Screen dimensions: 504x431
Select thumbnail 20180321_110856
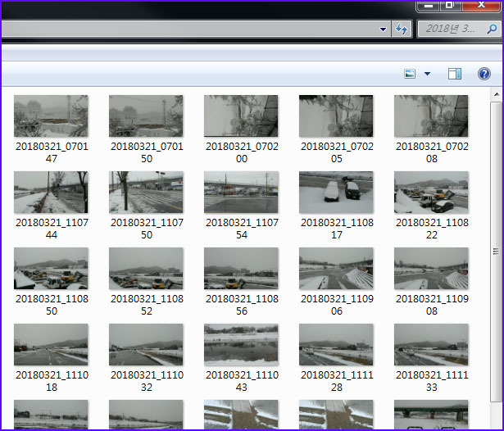(241, 269)
